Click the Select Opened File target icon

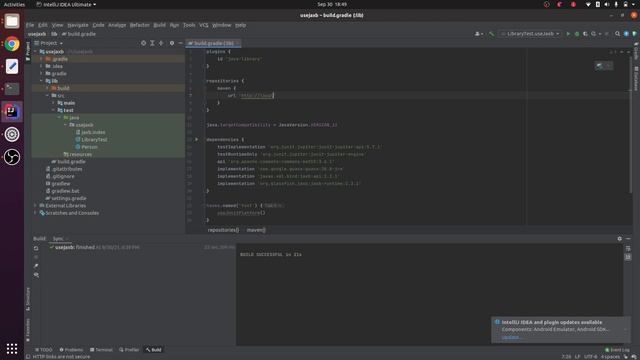[x=143, y=43]
